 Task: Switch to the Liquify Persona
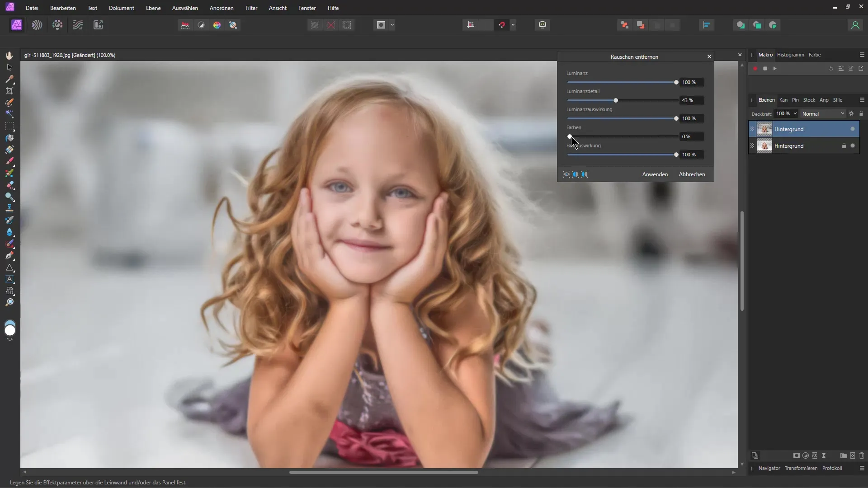pos(37,25)
